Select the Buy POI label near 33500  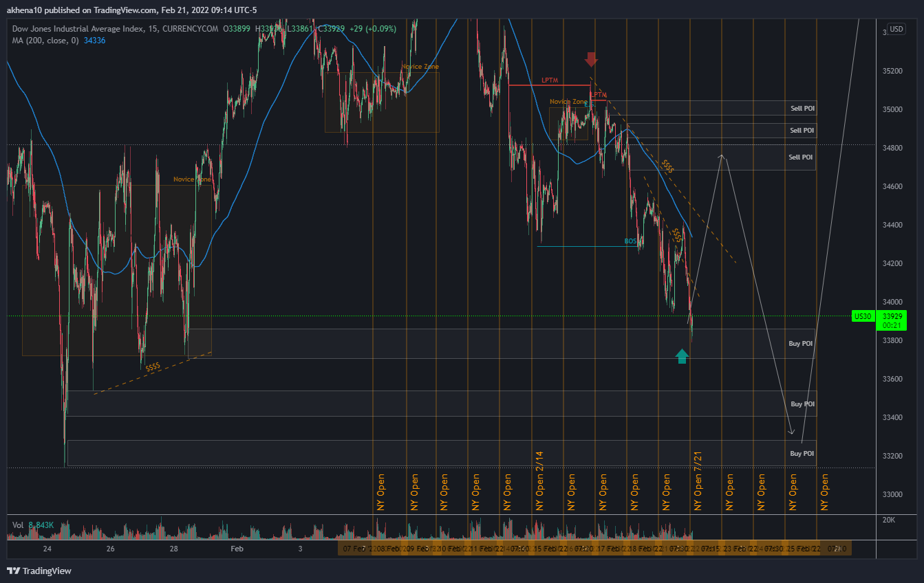(803, 404)
